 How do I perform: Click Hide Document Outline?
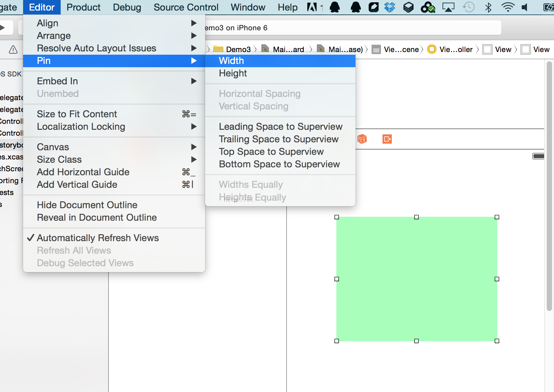point(87,205)
